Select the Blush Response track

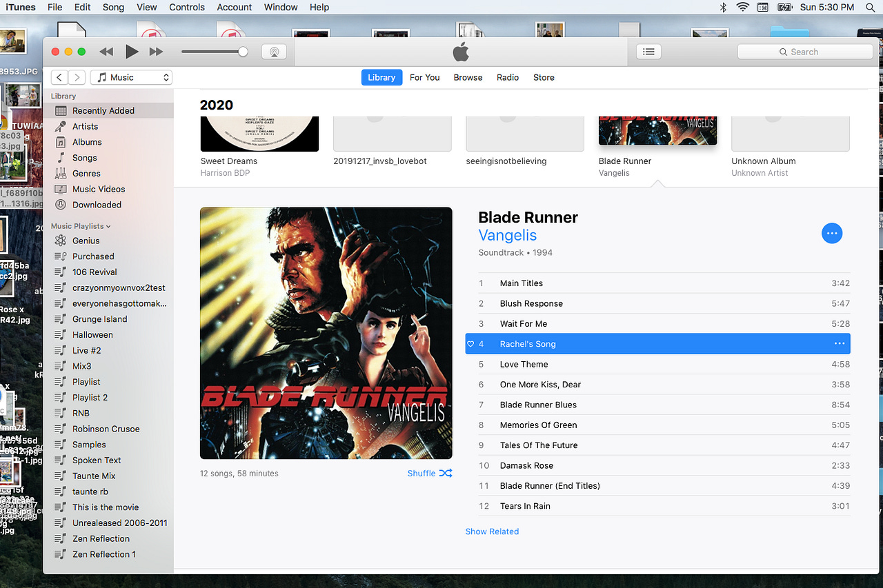click(x=664, y=303)
